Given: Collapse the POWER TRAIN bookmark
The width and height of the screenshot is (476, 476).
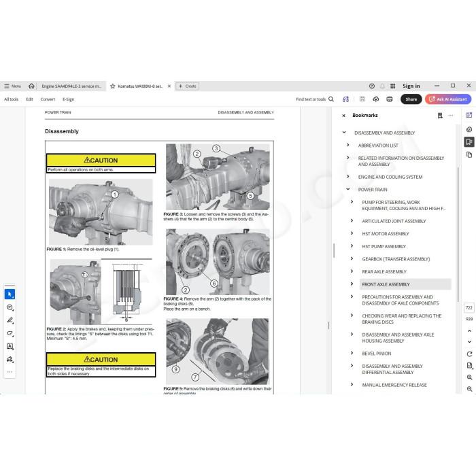Looking at the screenshot, I should click(x=348, y=189).
